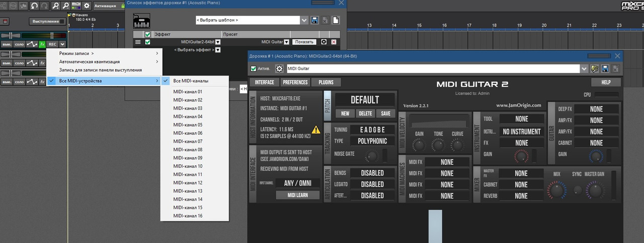This screenshot has width=644, height=243.
Task: Open the Режим записи submenu
Action: click(104, 53)
